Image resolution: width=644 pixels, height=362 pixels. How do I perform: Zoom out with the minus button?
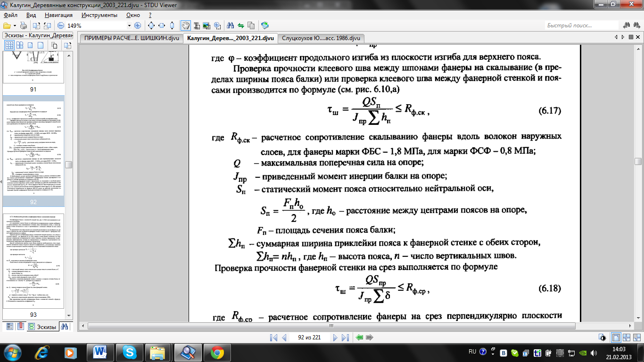60,25
